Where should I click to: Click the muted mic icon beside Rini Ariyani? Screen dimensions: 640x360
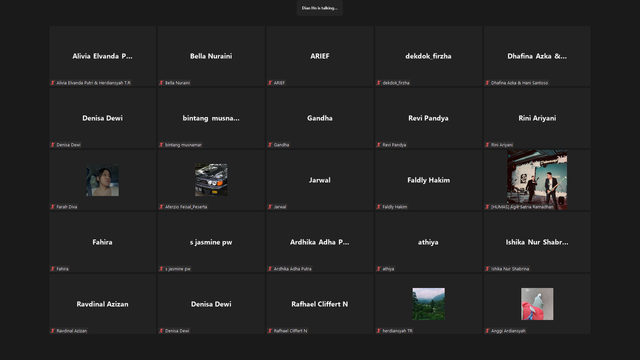click(487, 145)
